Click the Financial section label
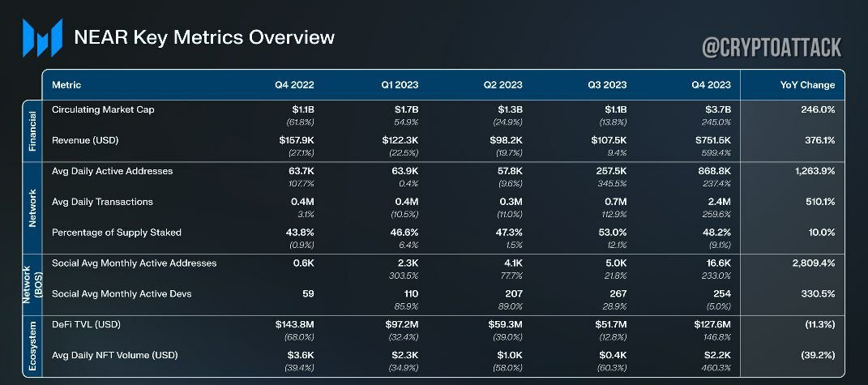Screen dimensions: 868x385 (32, 131)
